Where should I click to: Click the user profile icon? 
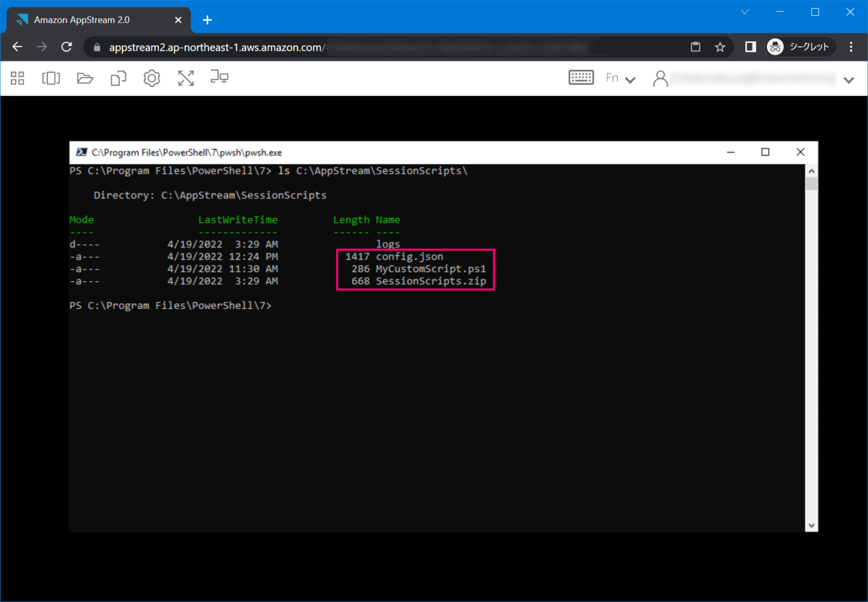[x=660, y=78]
